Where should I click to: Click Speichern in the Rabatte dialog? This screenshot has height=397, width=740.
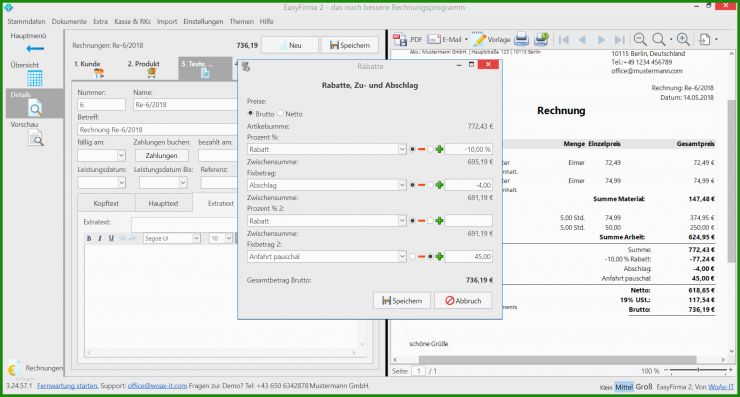(x=402, y=301)
